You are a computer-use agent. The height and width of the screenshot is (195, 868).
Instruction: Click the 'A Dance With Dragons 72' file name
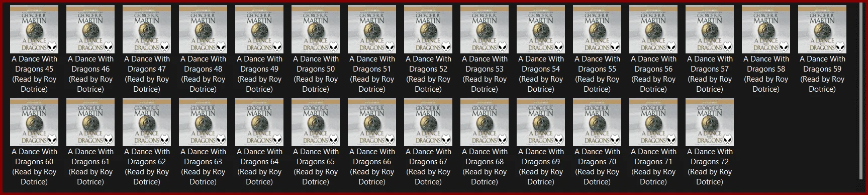pyautogui.click(x=710, y=167)
